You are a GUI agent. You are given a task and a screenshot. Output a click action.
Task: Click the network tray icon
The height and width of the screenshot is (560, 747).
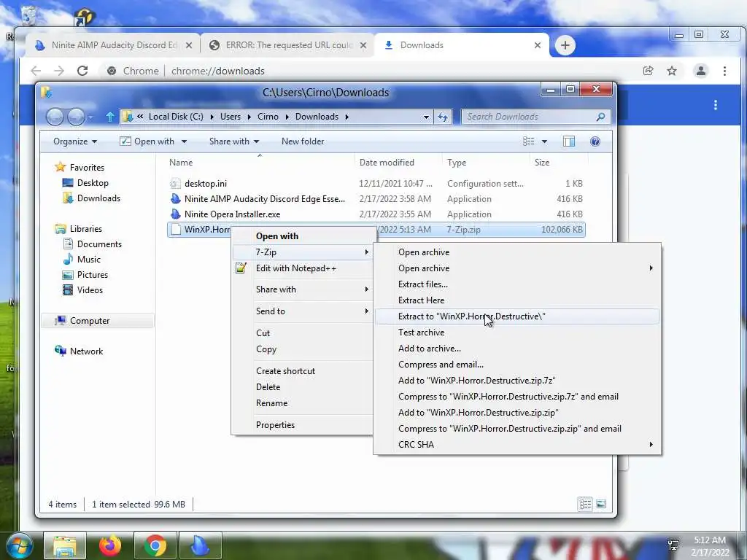pyautogui.click(x=673, y=545)
